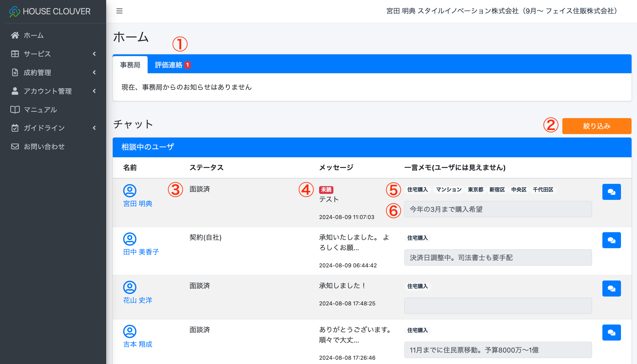Expand the サービス sidebar menu
This screenshot has width=637, height=364.
[x=53, y=54]
